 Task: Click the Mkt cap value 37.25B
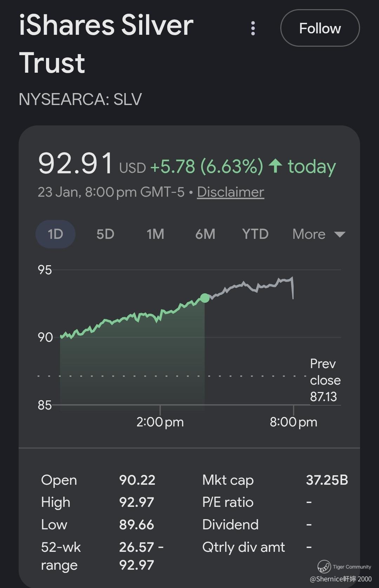(327, 480)
